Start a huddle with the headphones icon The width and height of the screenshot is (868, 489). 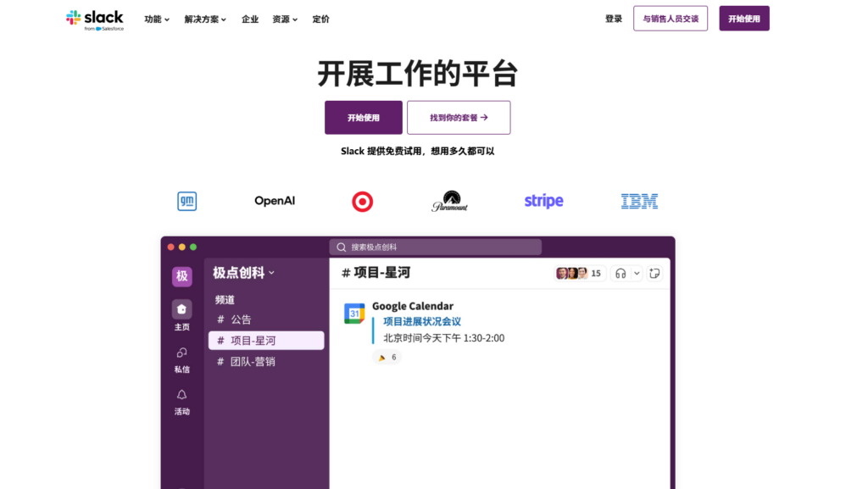point(620,273)
